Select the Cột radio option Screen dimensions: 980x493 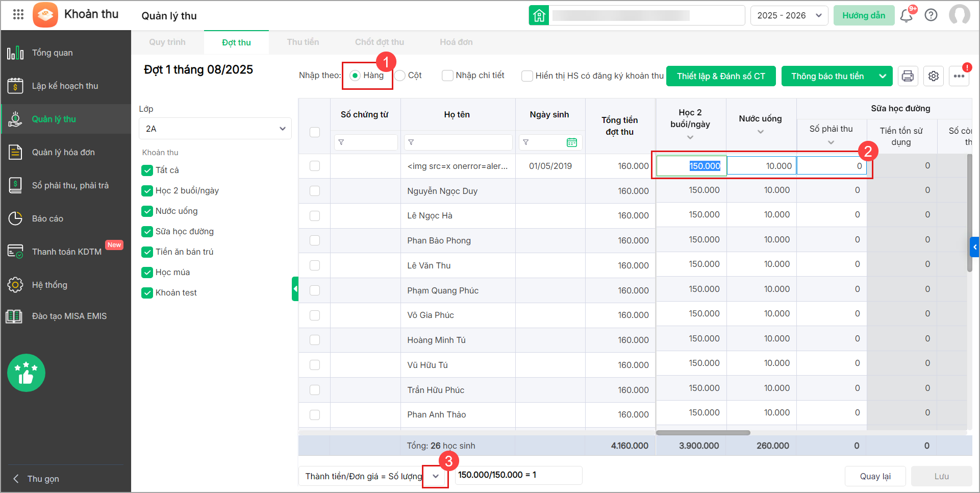tap(400, 76)
